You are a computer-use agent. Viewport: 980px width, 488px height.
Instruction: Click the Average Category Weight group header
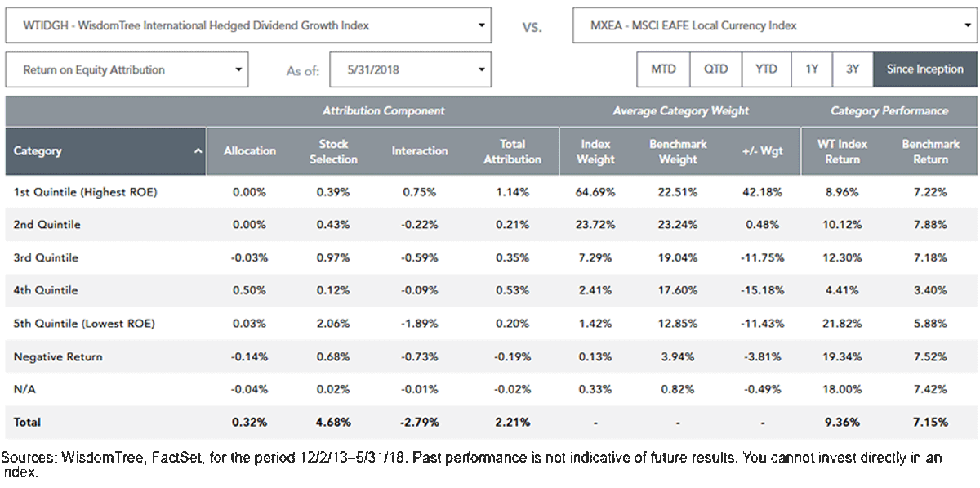[x=680, y=111]
